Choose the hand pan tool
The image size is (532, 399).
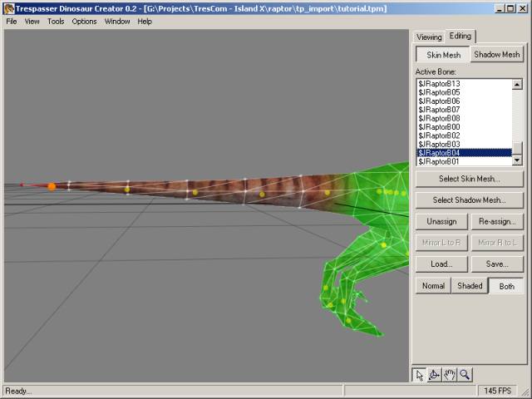tap(450, 375)
